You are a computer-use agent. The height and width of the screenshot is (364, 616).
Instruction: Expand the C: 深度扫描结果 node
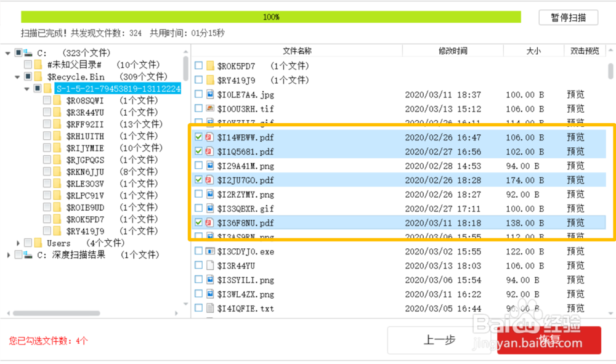click(x=8, y=255)
